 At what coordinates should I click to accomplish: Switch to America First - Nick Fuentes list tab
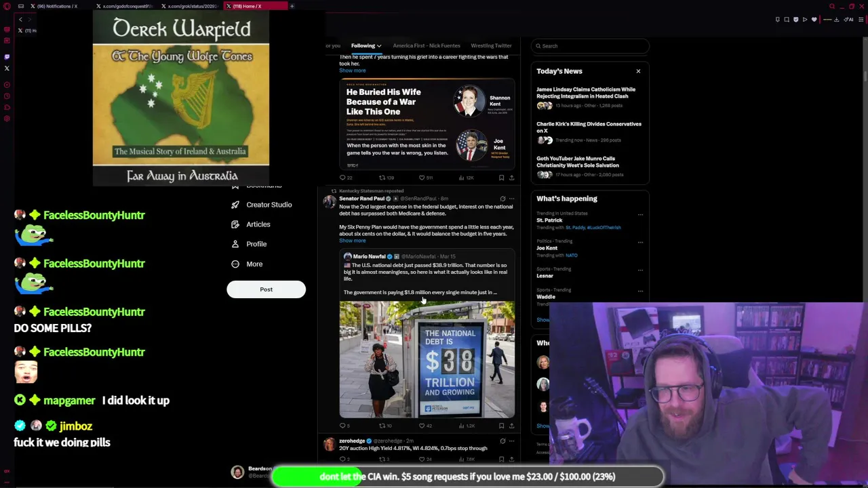(427, 45)
